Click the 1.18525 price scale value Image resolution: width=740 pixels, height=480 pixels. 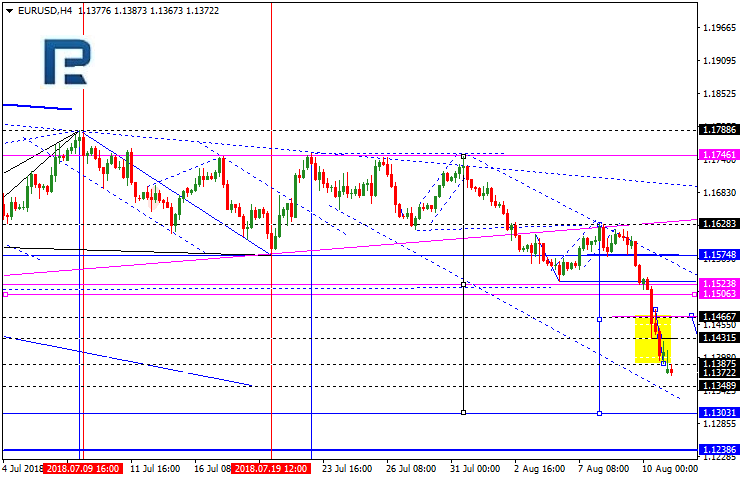[719, 94]
